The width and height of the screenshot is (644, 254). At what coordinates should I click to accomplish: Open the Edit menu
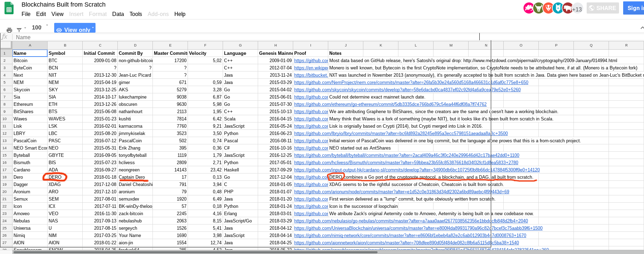pyautogui.click(x=41, y=14)
